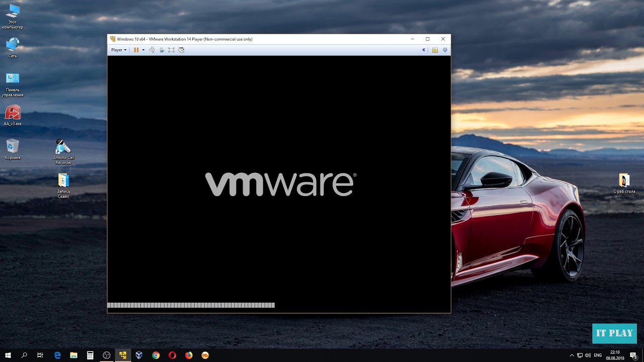Viewport: 644px width, 362px height.
Task: Select the Запись Скайп folder icon
Action: (63, 186)
